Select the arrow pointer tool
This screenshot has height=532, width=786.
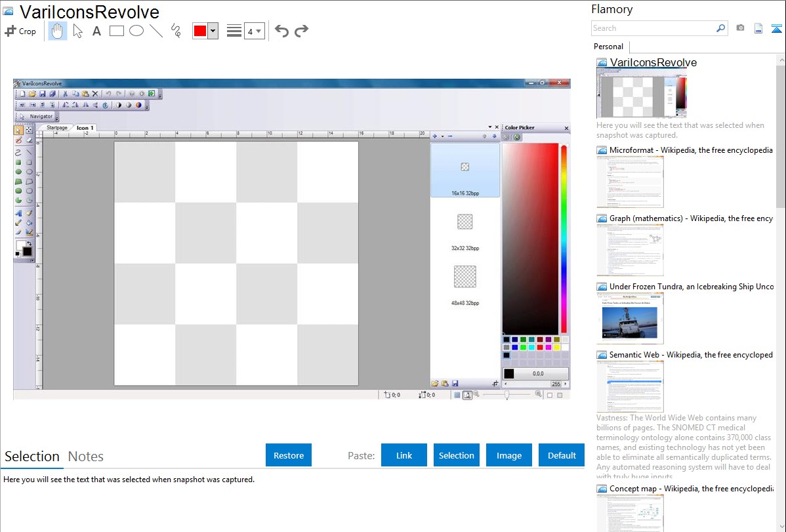[78, 31]
